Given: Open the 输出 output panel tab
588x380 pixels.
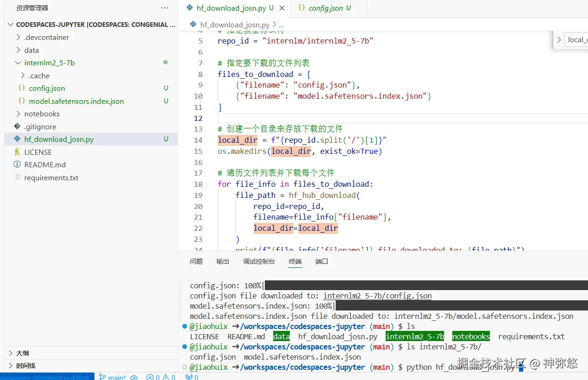Looking at the screenshot, I should click(x=223, y=261).
